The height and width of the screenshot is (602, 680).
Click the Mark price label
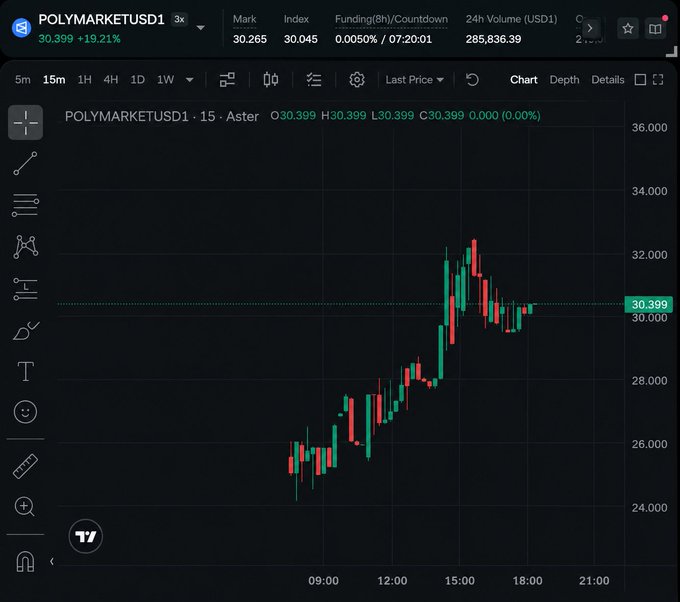pyautogui.click(x=245, y=19)
